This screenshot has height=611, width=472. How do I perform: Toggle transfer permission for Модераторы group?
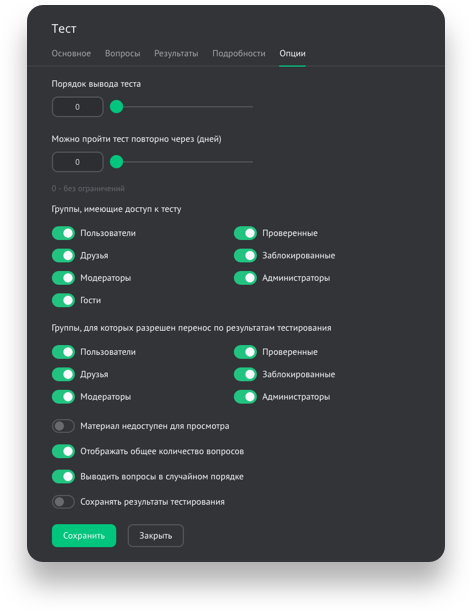pos(63,397)
